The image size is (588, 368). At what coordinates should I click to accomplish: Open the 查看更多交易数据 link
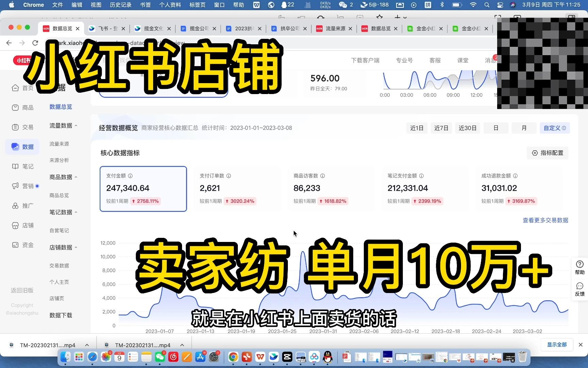pyautogui.click(x=545, y=220)
